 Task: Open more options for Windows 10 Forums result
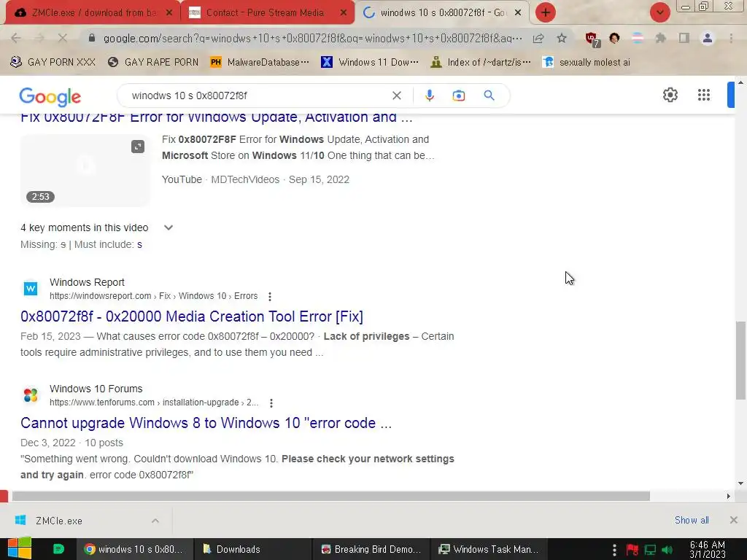tap(271, 403)
